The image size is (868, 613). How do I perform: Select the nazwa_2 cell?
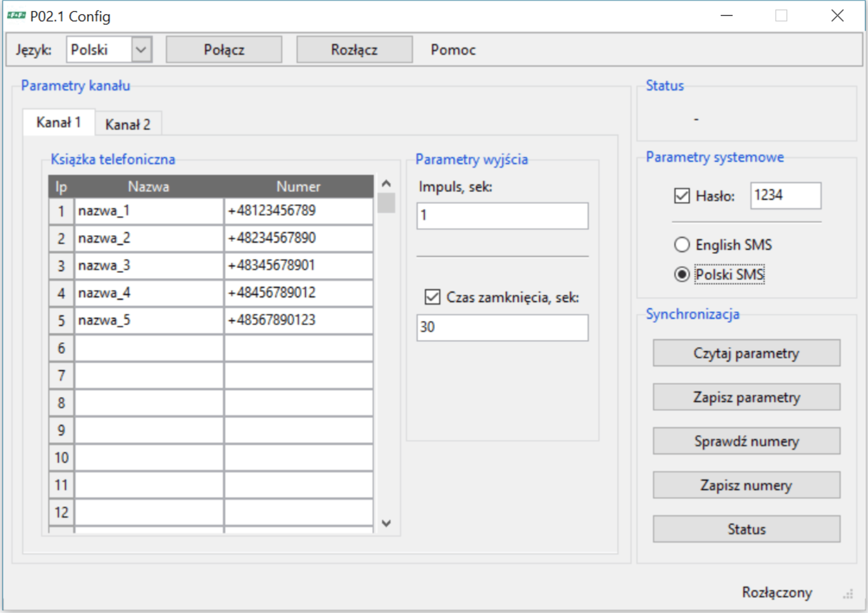pos(149,238)
